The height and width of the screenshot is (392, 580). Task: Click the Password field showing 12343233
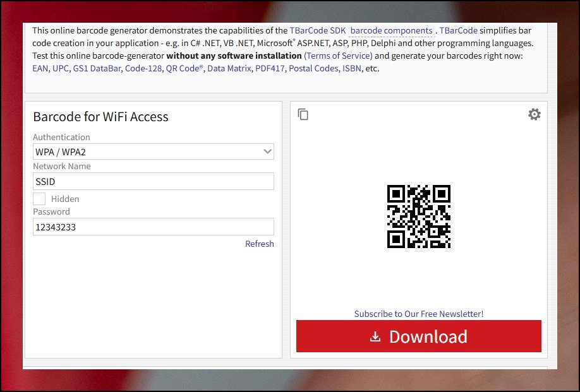click(x=154, y=227)
